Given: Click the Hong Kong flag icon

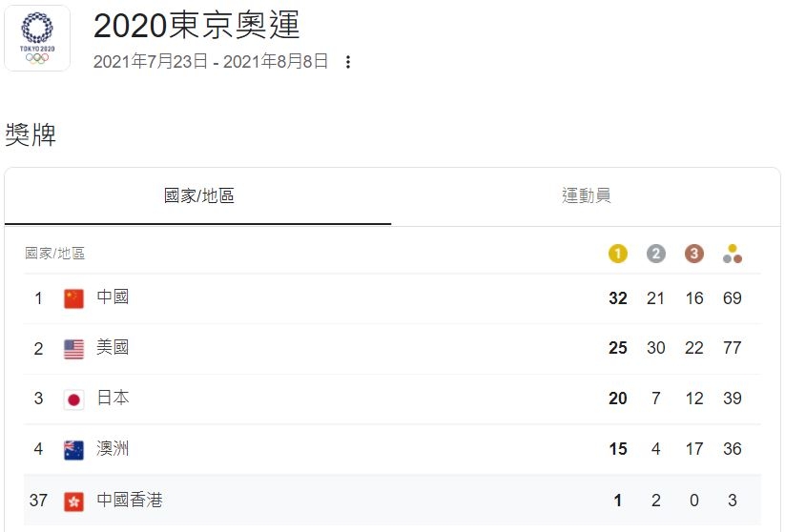Looking at the screenshot, I should tap(73, 501).
